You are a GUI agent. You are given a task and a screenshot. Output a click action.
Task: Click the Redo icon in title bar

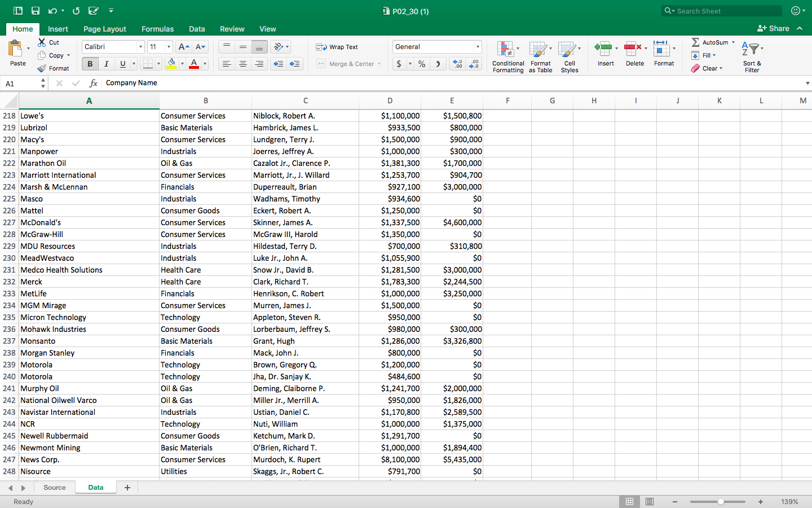[76, 11]
